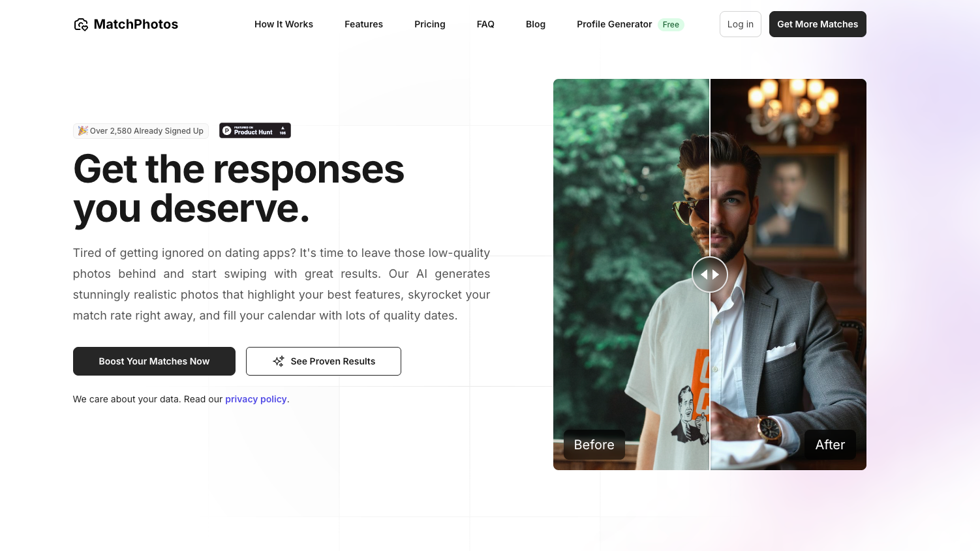Open the privacy policy link
The height and width of the screenshot is (551, 980).
click(x=256, y=399)
